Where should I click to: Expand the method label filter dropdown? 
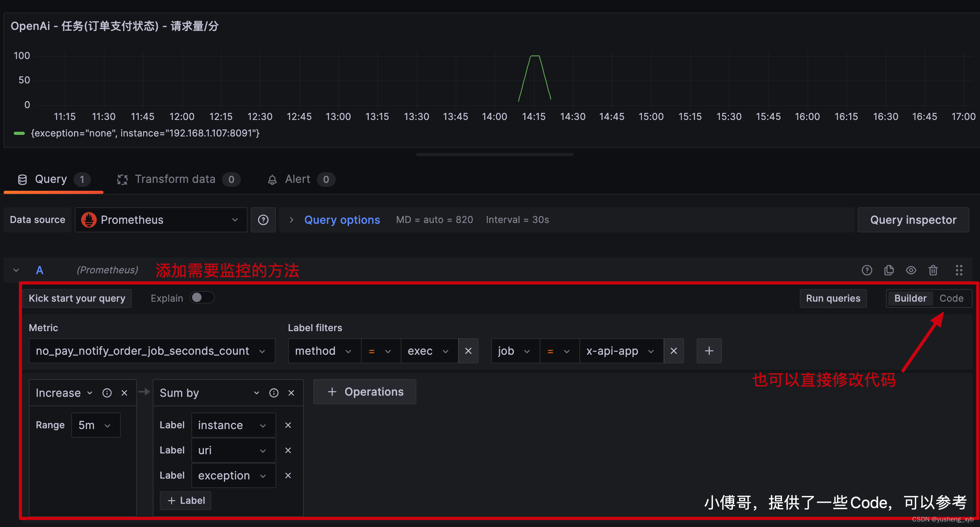click(x=322, y=351)
